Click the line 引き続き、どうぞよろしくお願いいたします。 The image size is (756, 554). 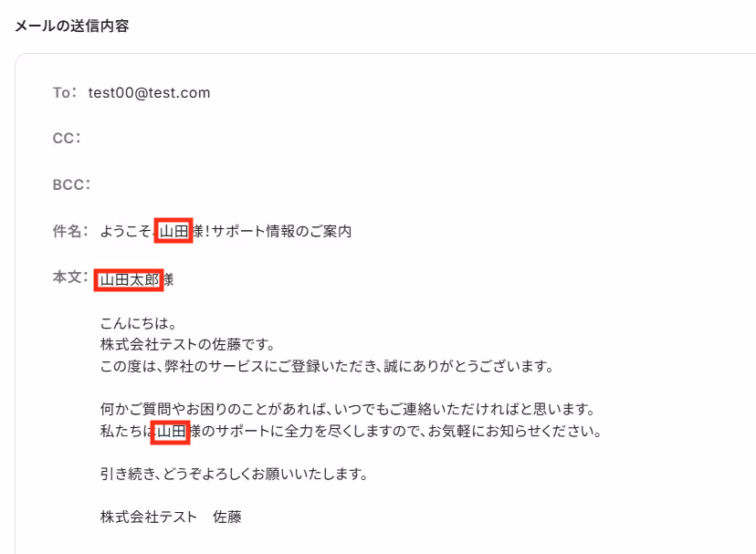point(235,474)
